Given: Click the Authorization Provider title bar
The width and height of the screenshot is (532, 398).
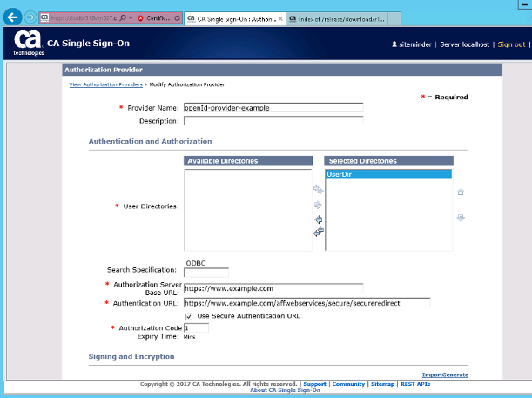Looking at the screenshot, I should [282, 70].
